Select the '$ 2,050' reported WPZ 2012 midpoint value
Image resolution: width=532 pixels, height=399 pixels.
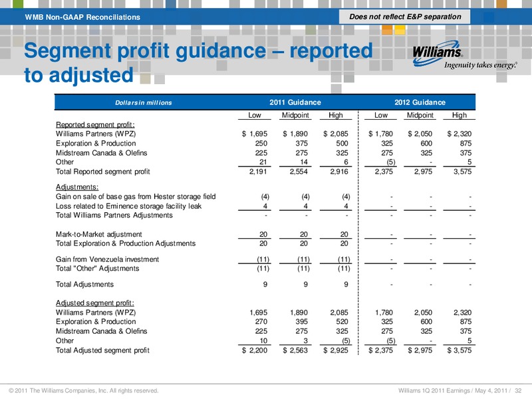pyautogui.click(x=420, y=134)
